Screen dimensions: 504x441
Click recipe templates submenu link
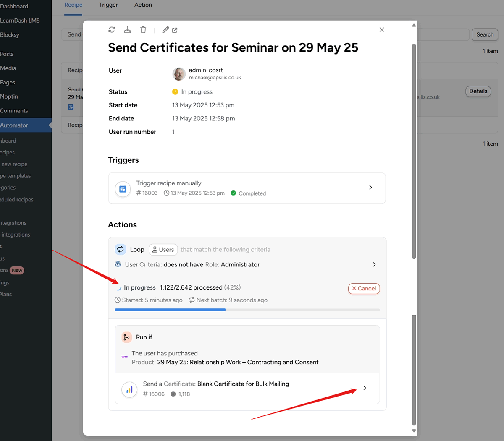point(16,176)
